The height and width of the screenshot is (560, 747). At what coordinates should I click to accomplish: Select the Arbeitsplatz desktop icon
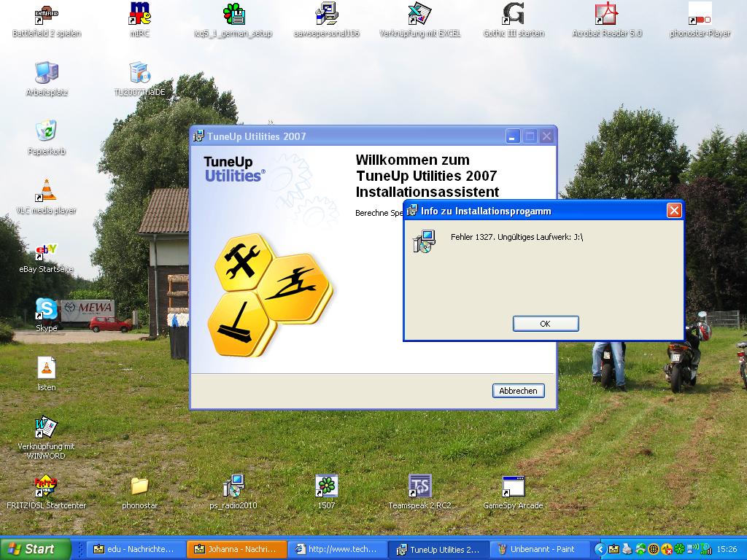point(46,79)
